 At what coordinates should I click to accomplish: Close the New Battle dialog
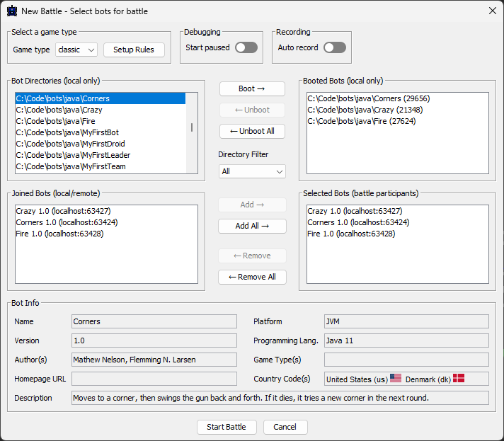492,11
